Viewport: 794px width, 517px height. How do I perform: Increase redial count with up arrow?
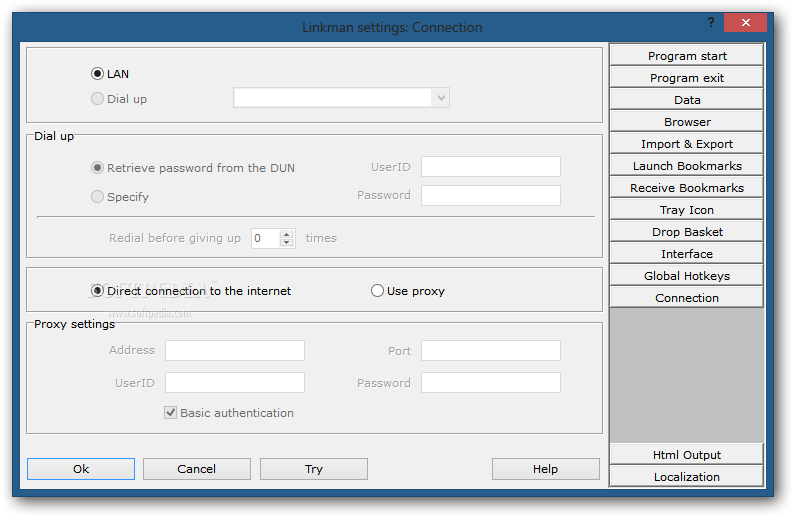pos(287,234)
